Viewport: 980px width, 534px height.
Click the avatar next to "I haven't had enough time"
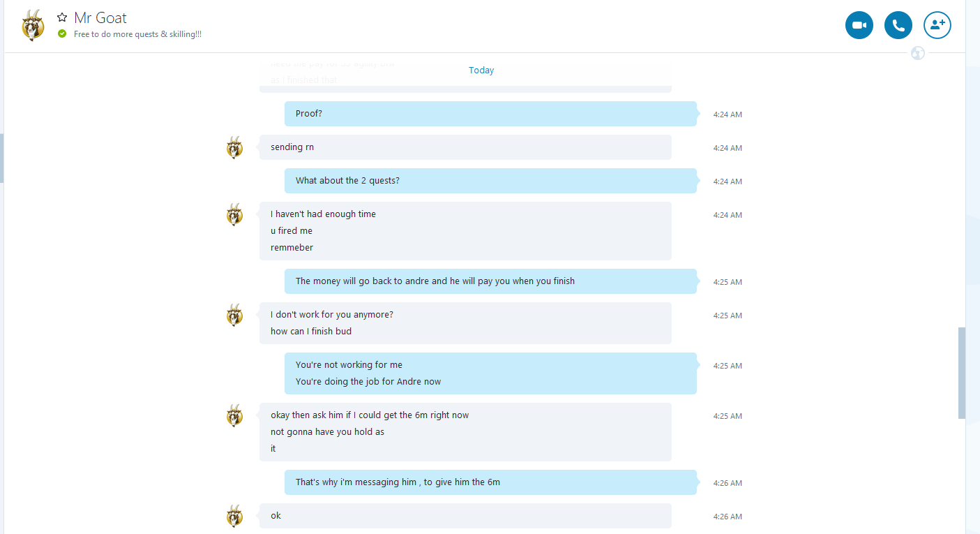(234, 214)
